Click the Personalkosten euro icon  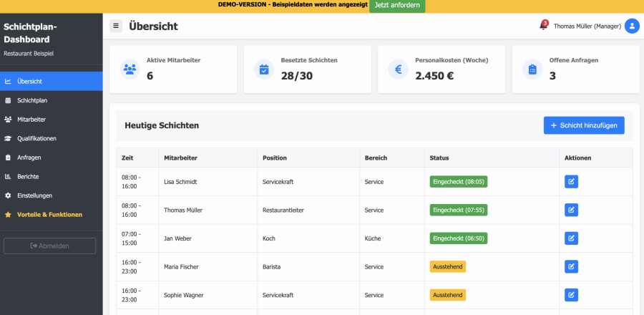click(x=399, y=69)
